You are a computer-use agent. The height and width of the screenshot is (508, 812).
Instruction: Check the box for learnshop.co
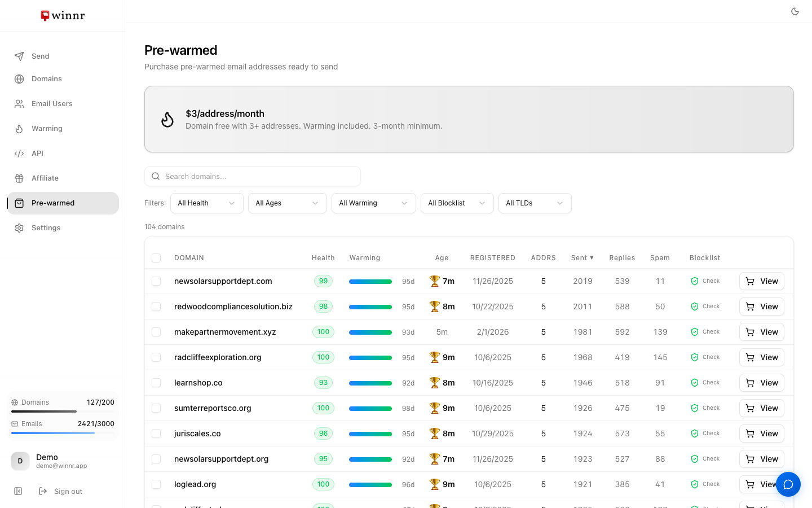pos(156,383)
